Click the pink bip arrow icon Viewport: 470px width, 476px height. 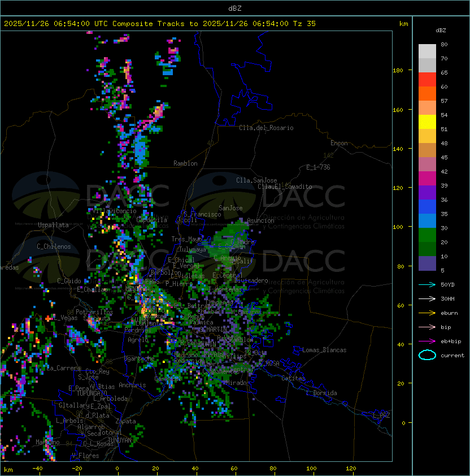coord(427,327)
